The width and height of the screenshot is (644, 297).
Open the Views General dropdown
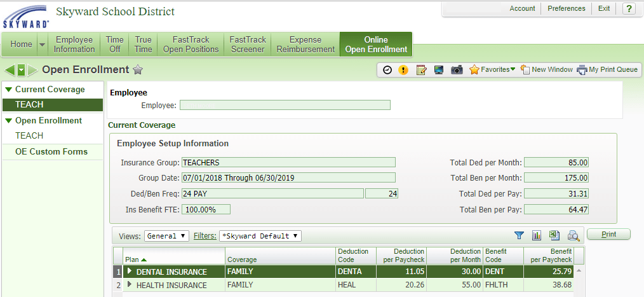pyautogui.click(x=167, y=236)
